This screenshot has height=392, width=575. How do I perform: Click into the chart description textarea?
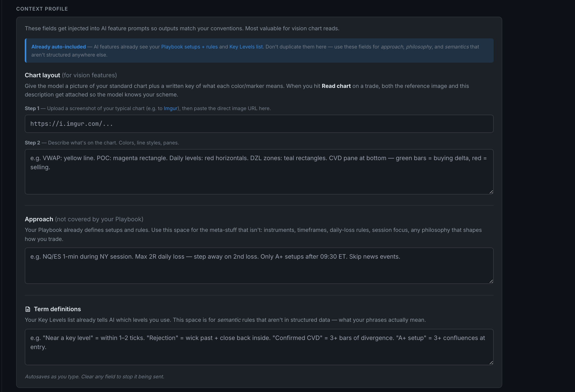tap(259, 172)
